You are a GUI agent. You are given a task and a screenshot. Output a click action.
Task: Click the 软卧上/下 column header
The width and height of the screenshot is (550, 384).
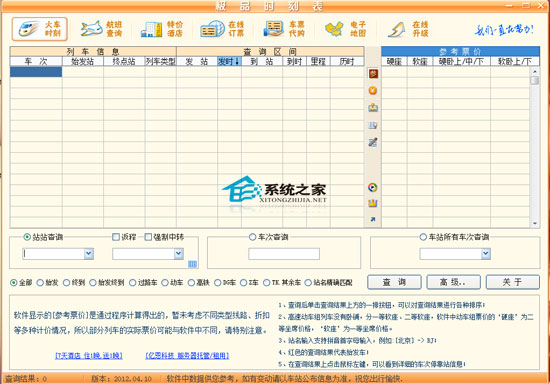[515, 61]
